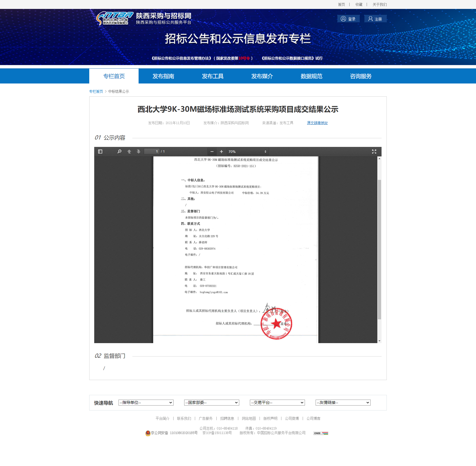Open the 数据规范 navigation tab
Image resolution: width=476 pixels, height=466 pixels.
point(311,76)
